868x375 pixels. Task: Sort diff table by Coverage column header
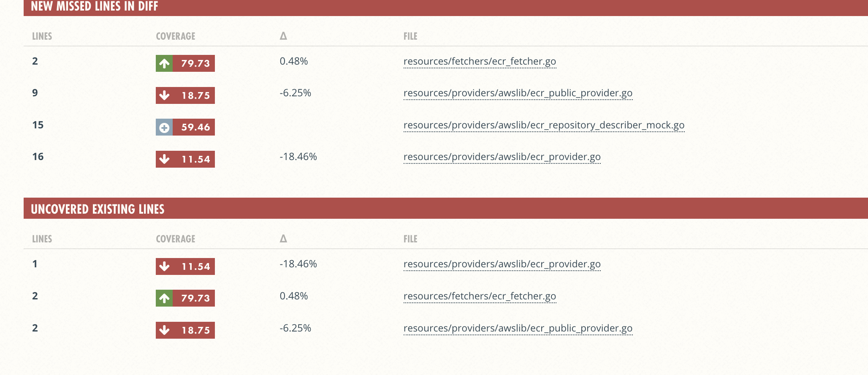(x=176, y=36)
